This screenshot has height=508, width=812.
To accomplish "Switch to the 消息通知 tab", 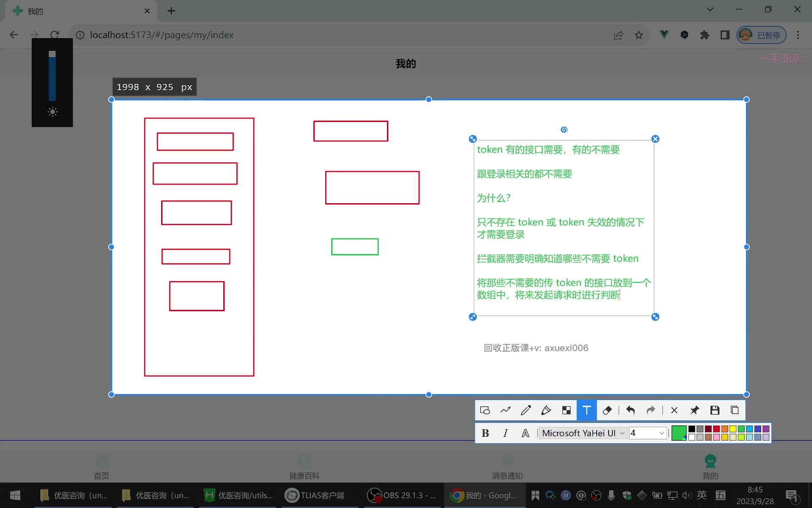I will pos(507,467).
